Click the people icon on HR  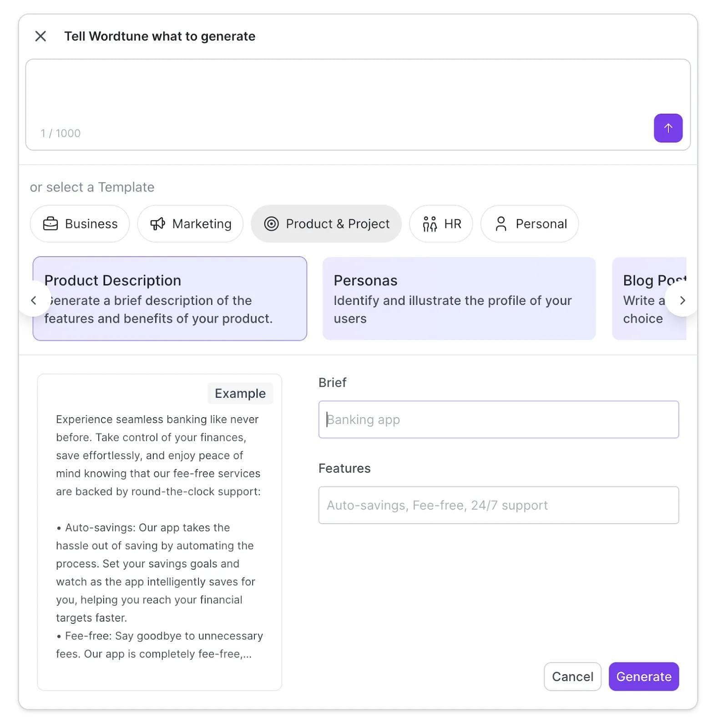429,224
